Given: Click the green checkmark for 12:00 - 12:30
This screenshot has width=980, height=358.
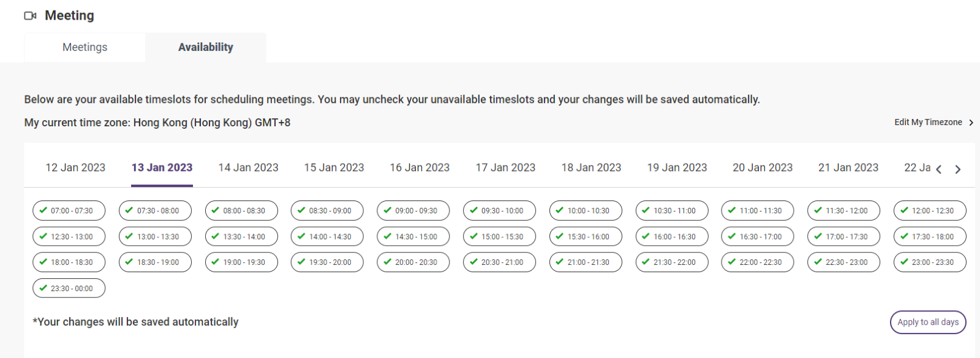Looking at the screenshot, I should pos(904,210).
